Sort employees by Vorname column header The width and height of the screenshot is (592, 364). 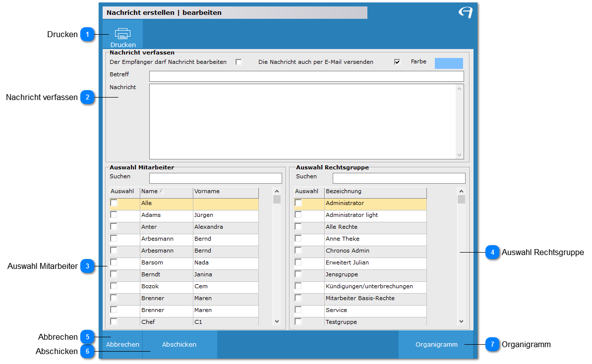(226, 192)
